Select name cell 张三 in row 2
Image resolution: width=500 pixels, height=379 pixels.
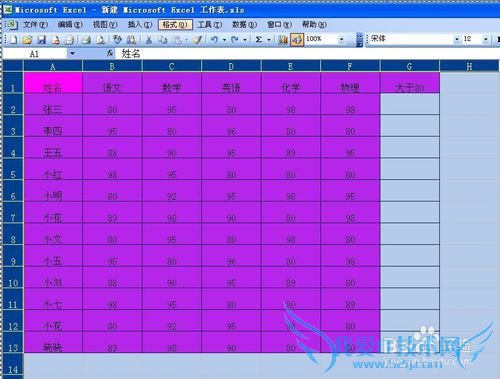pyautogui.click(x=53, y=104)
